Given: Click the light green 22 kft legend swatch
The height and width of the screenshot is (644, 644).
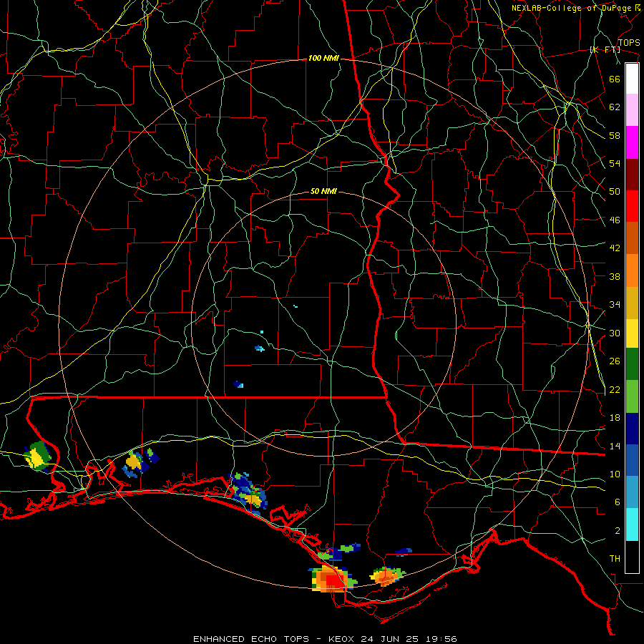Looking at the screenshot, I should tap(632, 396).
